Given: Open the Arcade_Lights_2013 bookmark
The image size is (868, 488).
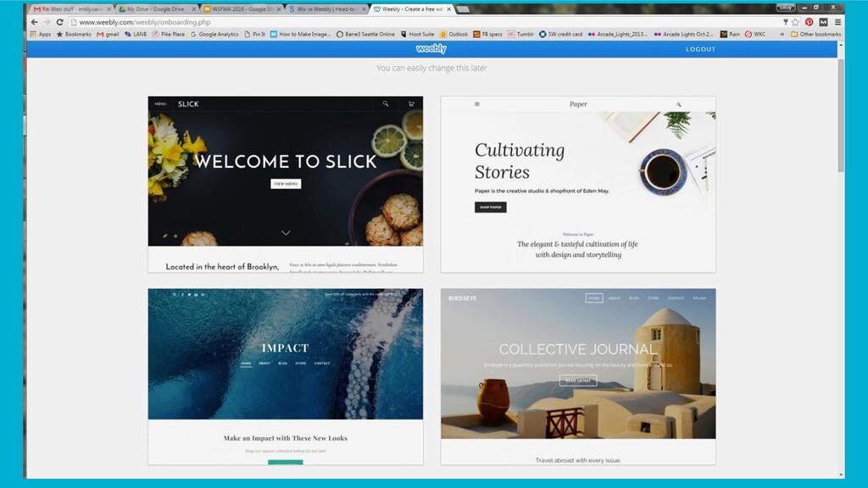Looking at the screenshot, I should (617, 34).
